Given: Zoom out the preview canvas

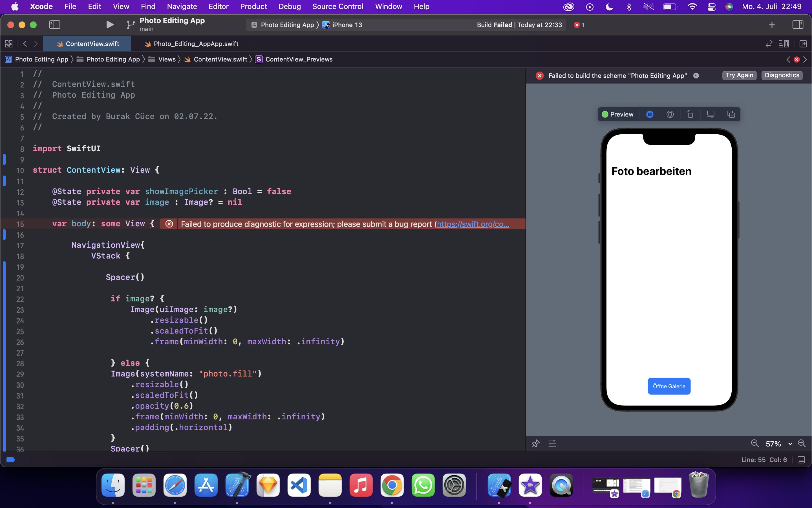Looking at the screenshot, I should [754, 443].
